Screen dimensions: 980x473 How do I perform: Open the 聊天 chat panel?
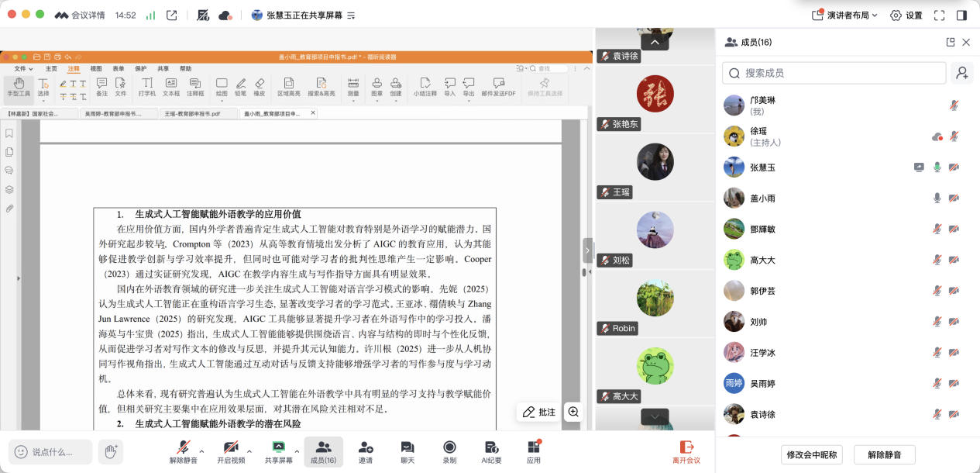pyautogui.click(x=407, y=451)
